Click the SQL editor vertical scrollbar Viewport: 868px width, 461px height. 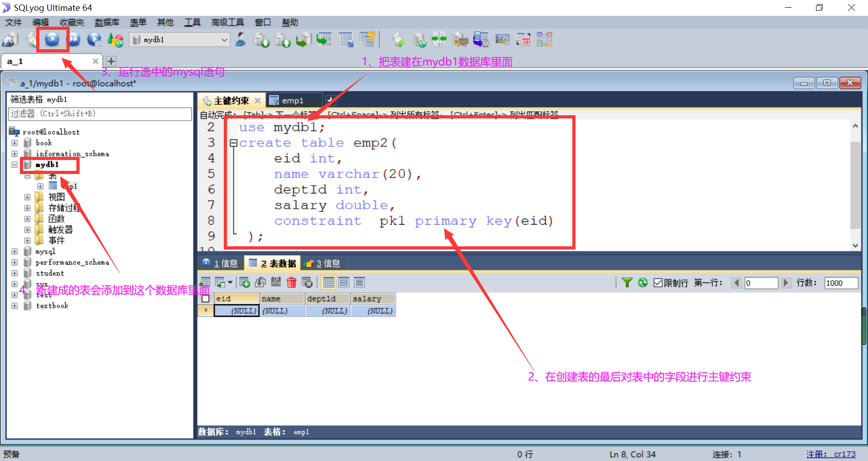click(x=855, y=185)
